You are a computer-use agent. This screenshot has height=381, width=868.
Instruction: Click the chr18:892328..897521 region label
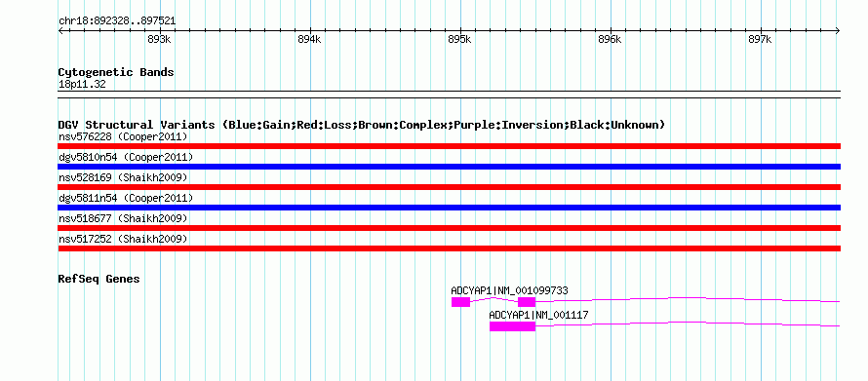(117, 20)
